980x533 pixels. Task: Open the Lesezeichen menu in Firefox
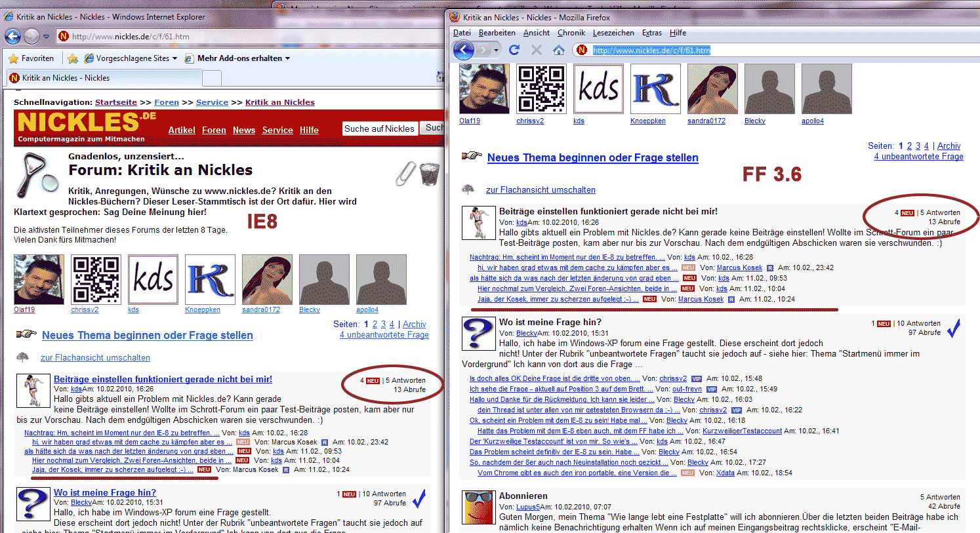(x=613, y=33)
